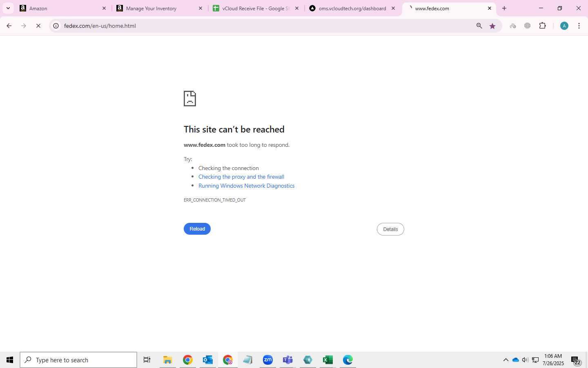Open the volume speaker tray icon
Viewport: 588px width, 368px height.
(525, 360)
